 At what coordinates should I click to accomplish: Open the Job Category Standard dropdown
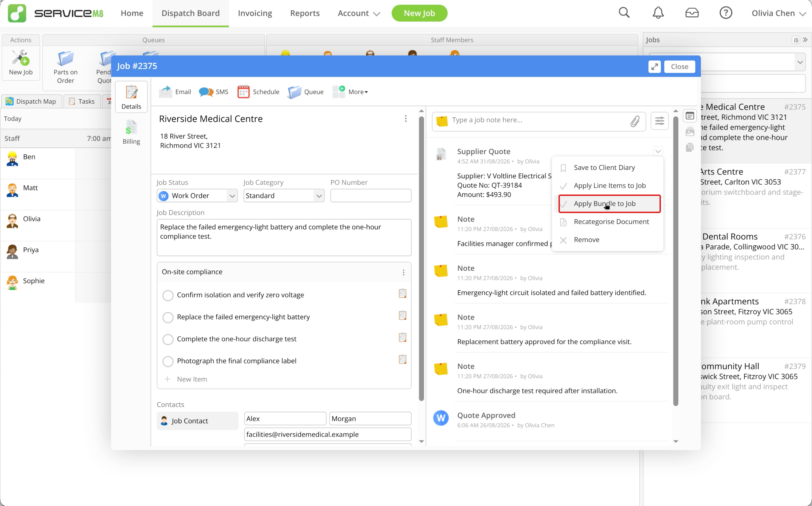tap(284, 196)
